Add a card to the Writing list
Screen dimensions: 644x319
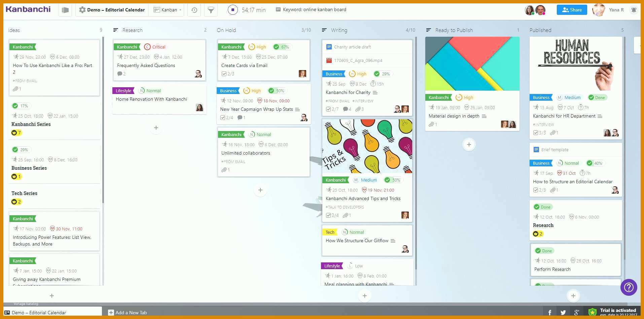364,296
